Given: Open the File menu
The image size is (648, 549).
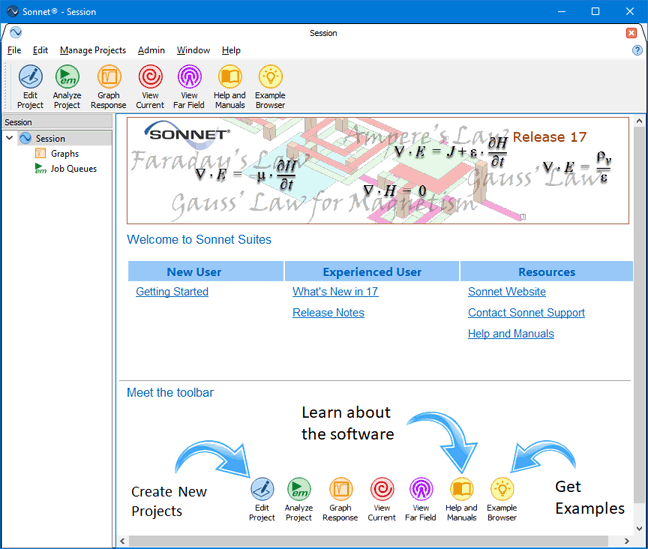Looking at the screenshot, I should click(14, 50).
